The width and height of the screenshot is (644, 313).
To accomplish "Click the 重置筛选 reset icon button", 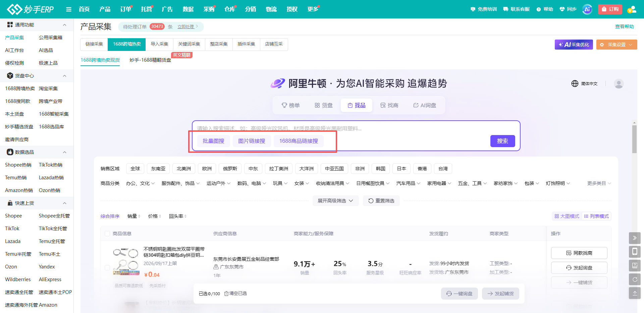I will point(381,201).
